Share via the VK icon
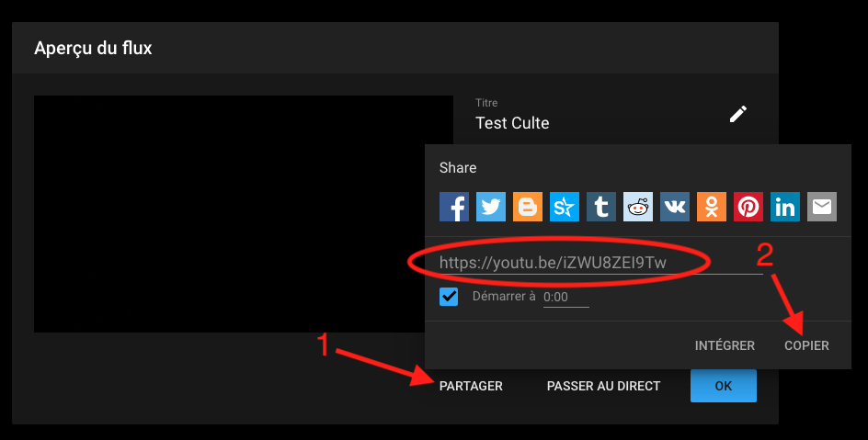 pyautogui.click(x=675, y=207)
